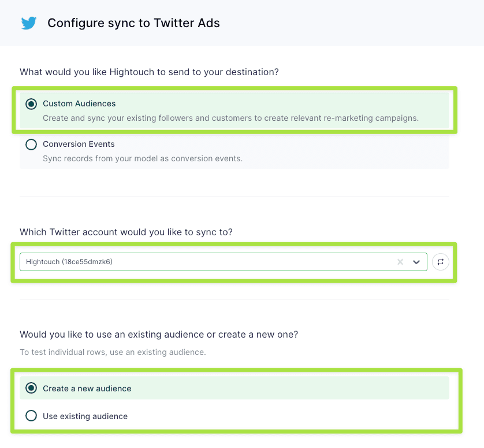This screenshot has height=448, width=484.
Task: Expand the Hightouch (18ce55dmzk6) account selector
Action: pos(416,262)
